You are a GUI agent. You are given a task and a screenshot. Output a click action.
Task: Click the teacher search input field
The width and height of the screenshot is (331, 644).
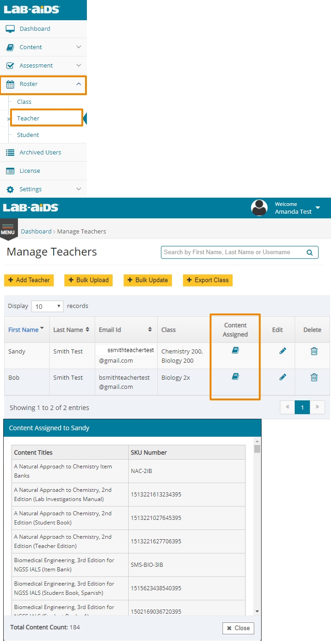point(232,252)
